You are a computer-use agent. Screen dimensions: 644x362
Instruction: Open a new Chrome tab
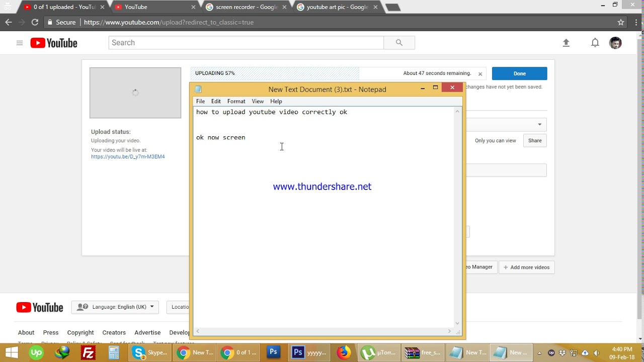pos(392,7)
